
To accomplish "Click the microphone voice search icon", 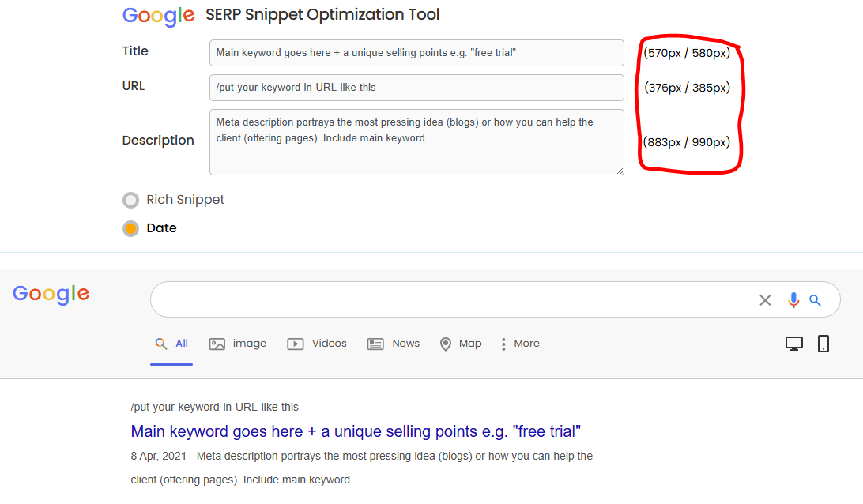I will pyautogui.click(x=793, y=300).
